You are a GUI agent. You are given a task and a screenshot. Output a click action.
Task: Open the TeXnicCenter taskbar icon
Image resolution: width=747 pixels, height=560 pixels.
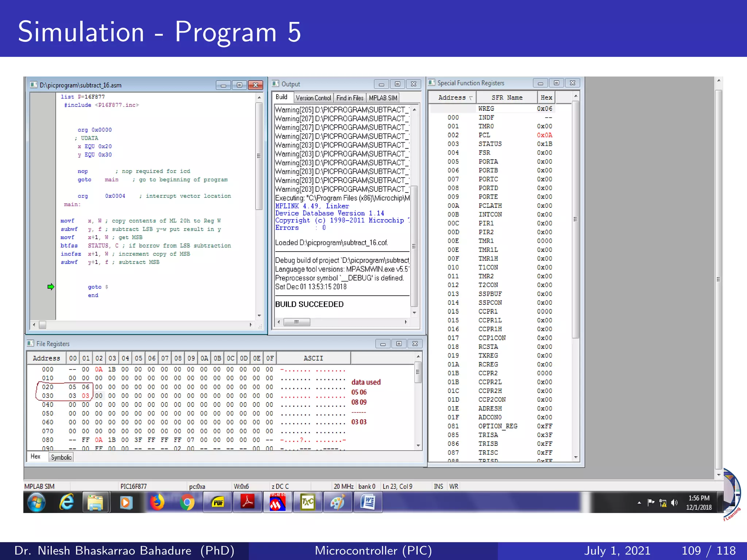(x=307, y=502)
